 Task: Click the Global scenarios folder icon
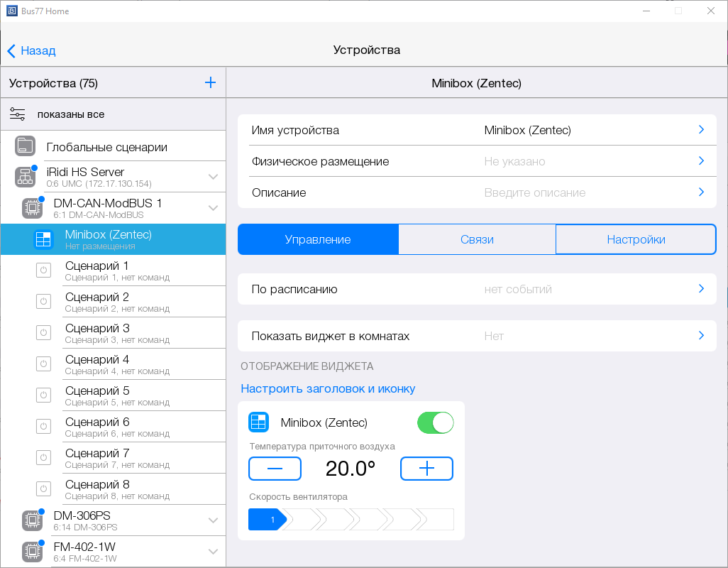pos(25,147)
